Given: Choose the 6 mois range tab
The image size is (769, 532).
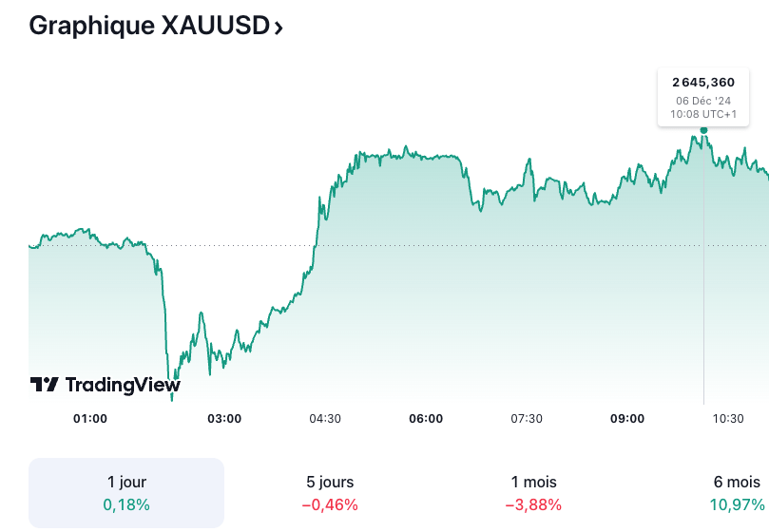Looking at the screenshot, I should (x=736, y=493).
